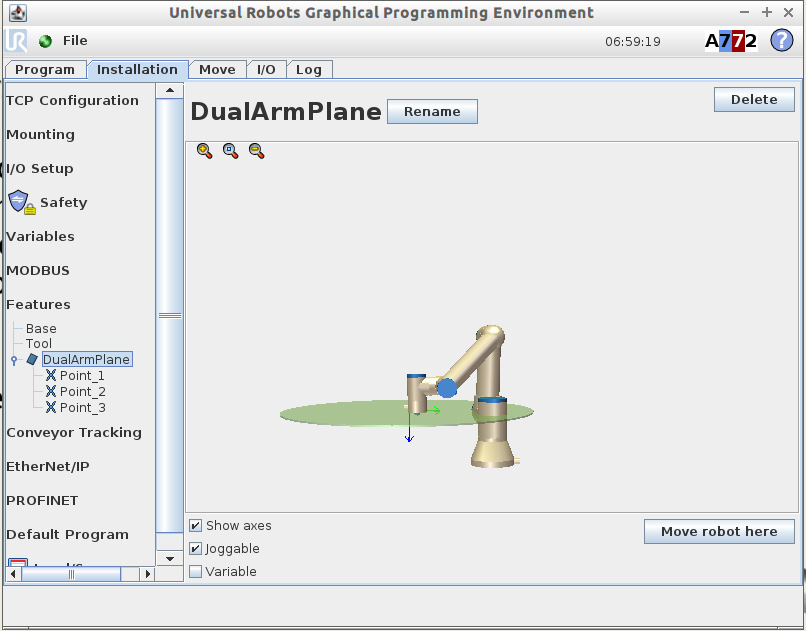Collapse the DualArmPlane tree node
806x631 pixels.
point(14,360)
